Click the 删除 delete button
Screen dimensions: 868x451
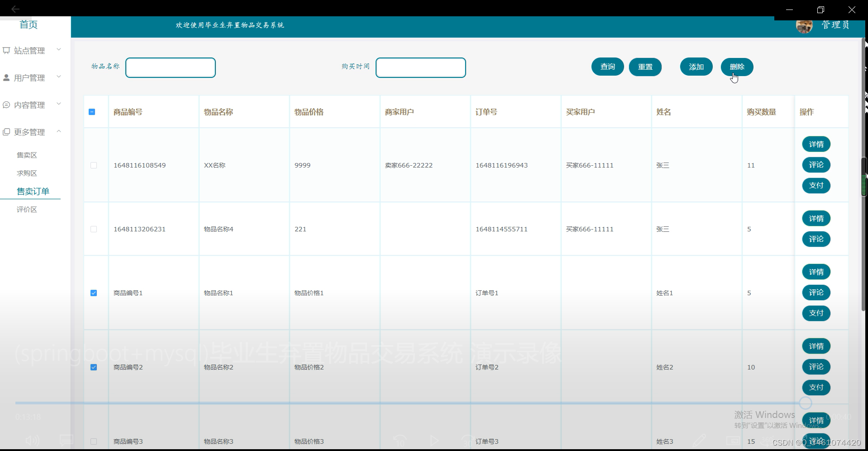[x=737, y=67]
